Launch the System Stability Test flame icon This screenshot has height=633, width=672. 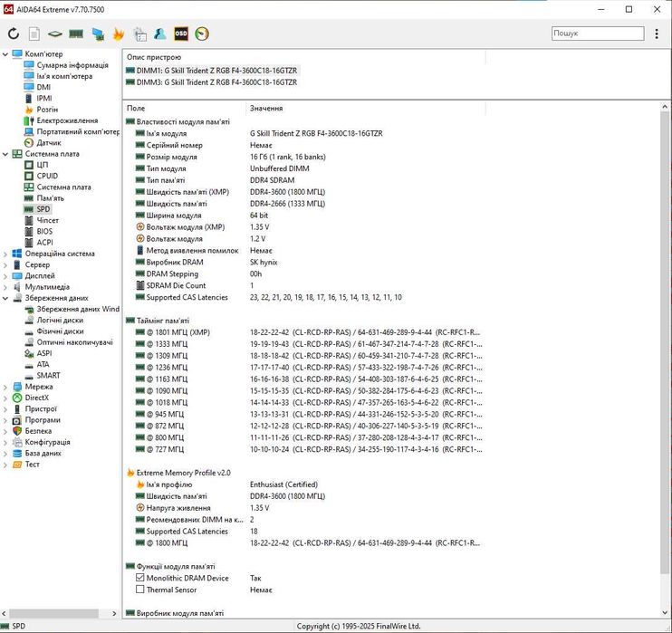click(x=119, y=34)
